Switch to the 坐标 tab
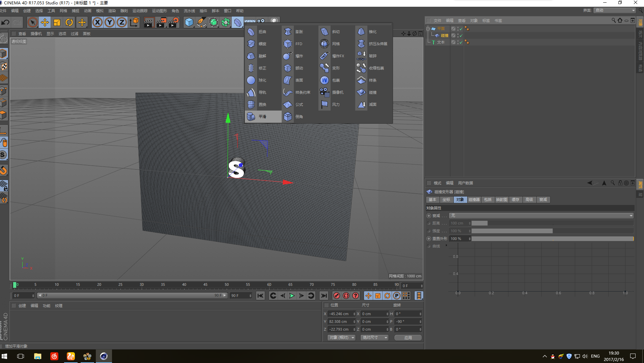The image size is (644, 363). click(x=446, y=200)
